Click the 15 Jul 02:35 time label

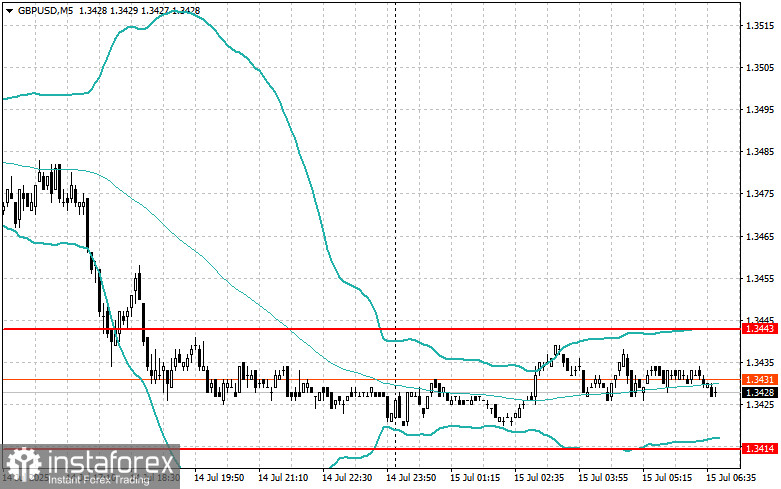coord(539,478)
